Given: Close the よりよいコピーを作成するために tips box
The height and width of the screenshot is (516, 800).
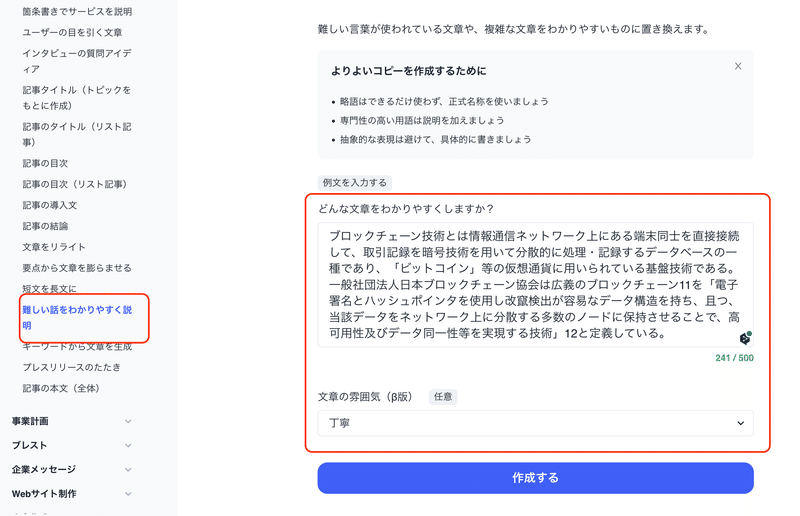Looking at the screenshot, I should tap(738, 66).
